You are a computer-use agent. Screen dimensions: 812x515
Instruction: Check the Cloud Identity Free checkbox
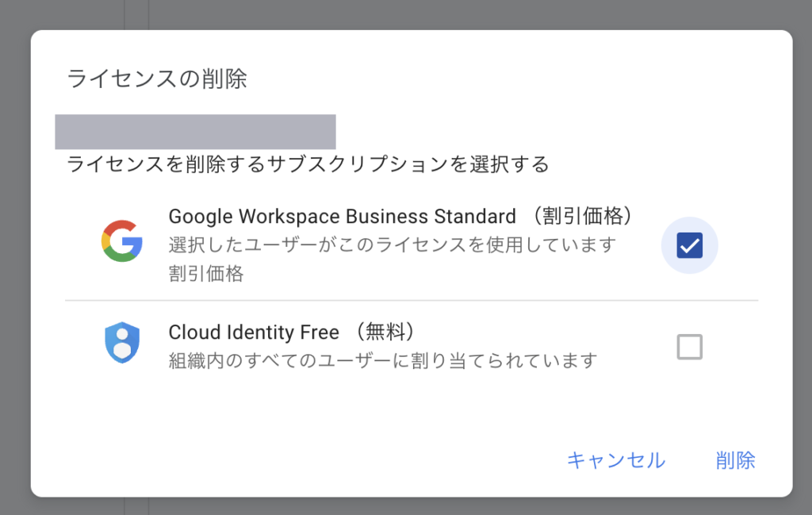[x=689, y=347]
